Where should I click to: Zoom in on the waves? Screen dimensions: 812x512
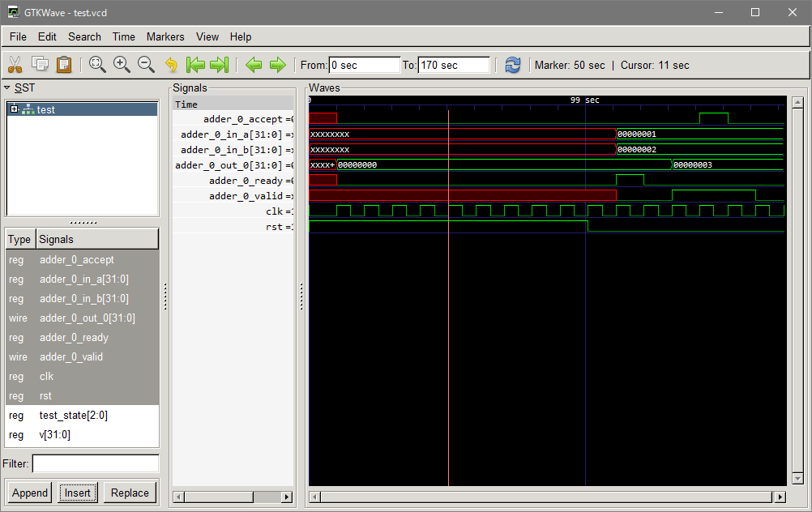(122, 65)
